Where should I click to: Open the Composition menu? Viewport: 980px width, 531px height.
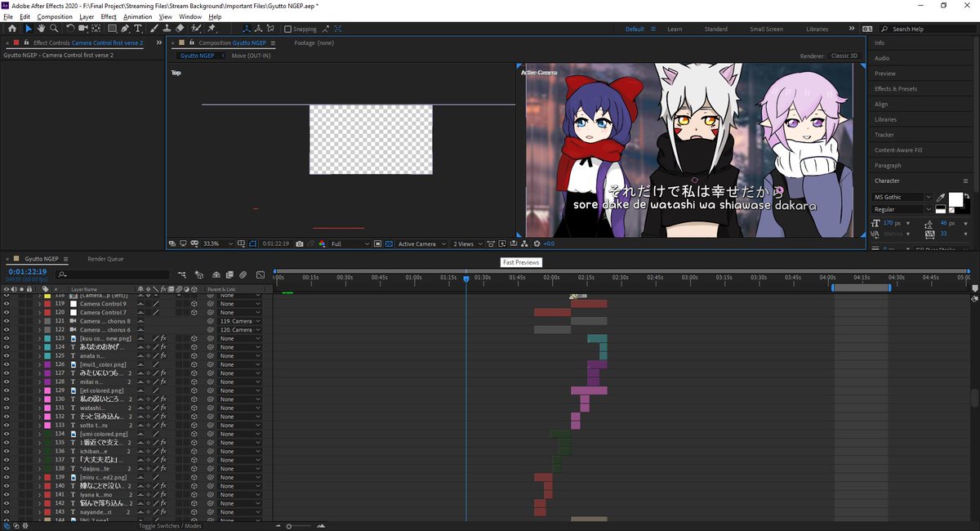click(55, 16)
